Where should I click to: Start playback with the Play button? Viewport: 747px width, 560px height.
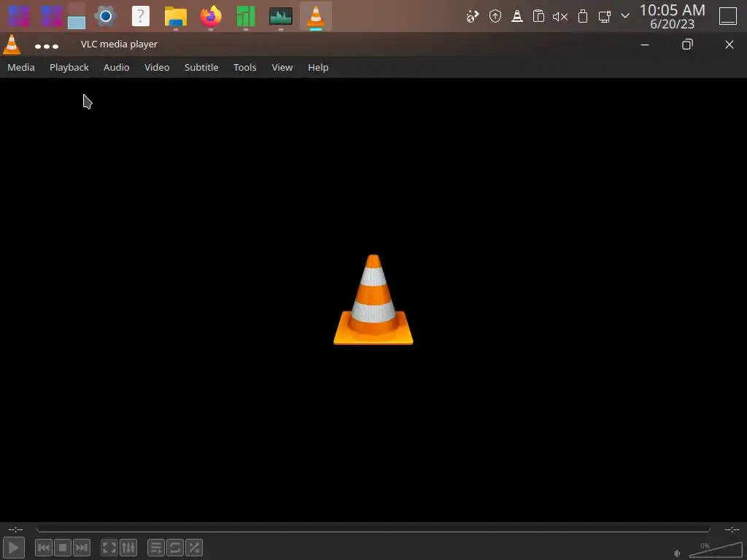pos(14,548)
